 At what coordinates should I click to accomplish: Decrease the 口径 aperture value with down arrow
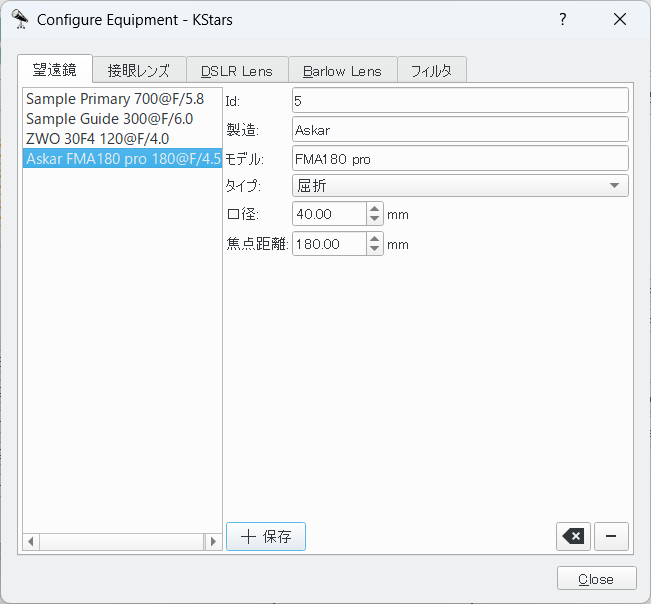375,220
